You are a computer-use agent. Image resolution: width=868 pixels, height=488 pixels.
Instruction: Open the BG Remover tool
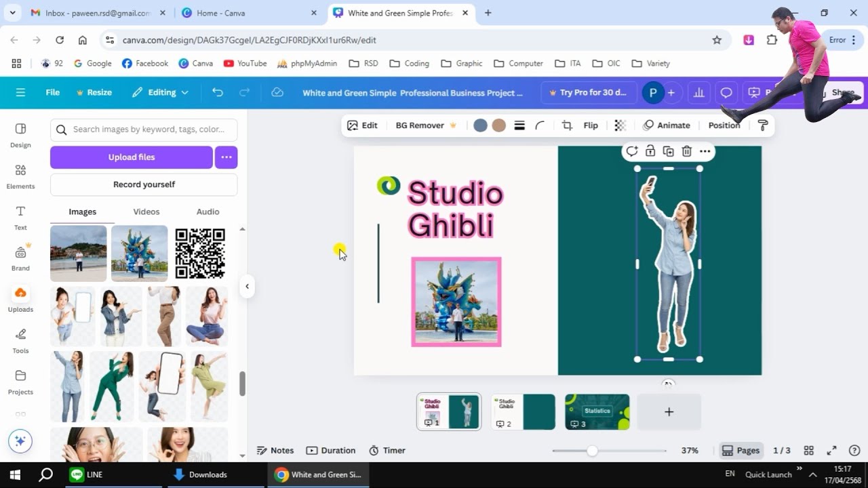[426, 125]
